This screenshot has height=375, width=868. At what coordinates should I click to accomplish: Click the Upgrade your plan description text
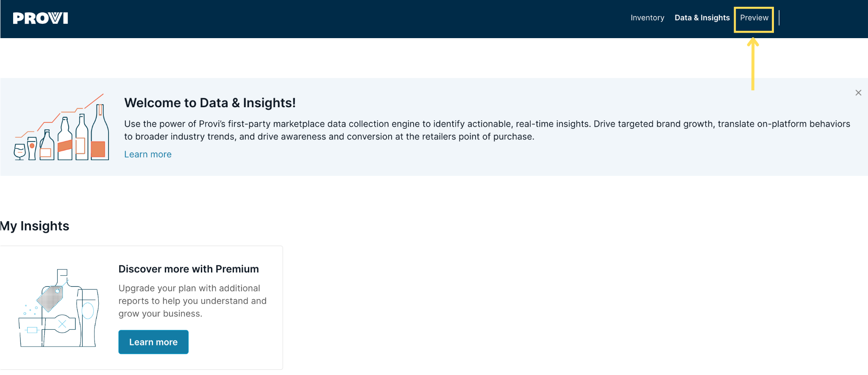coord(192,301)
